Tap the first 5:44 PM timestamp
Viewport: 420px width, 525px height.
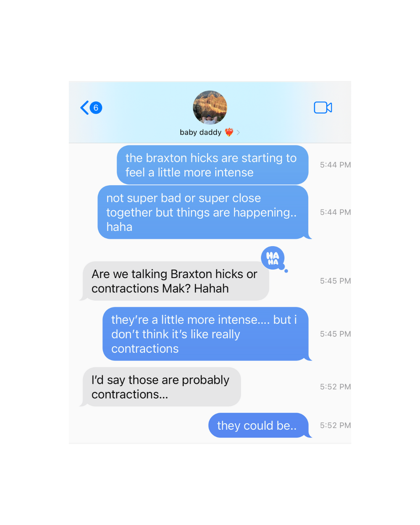coord(335,165)
